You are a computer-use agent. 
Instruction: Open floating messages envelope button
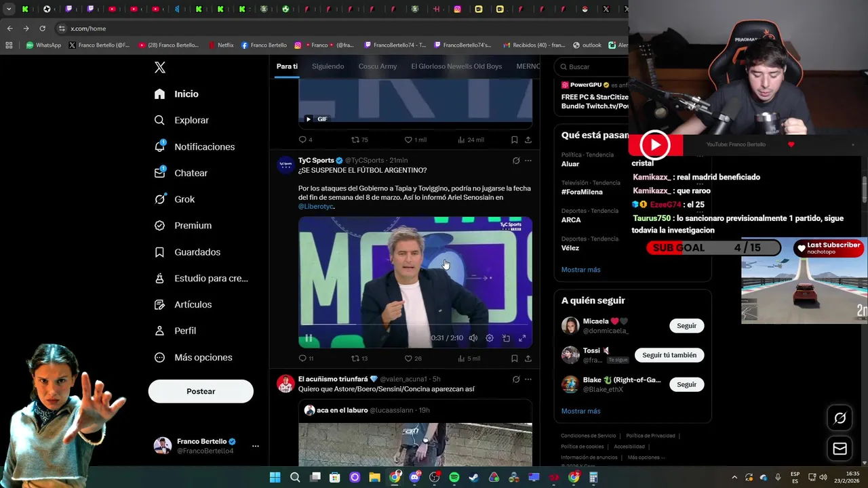point(840,449)
